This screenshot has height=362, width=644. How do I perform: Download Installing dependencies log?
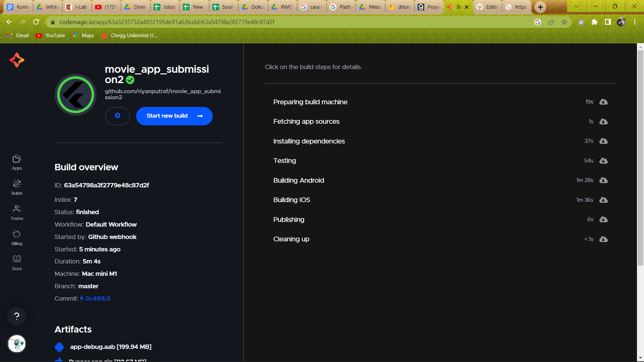point(603,141)
